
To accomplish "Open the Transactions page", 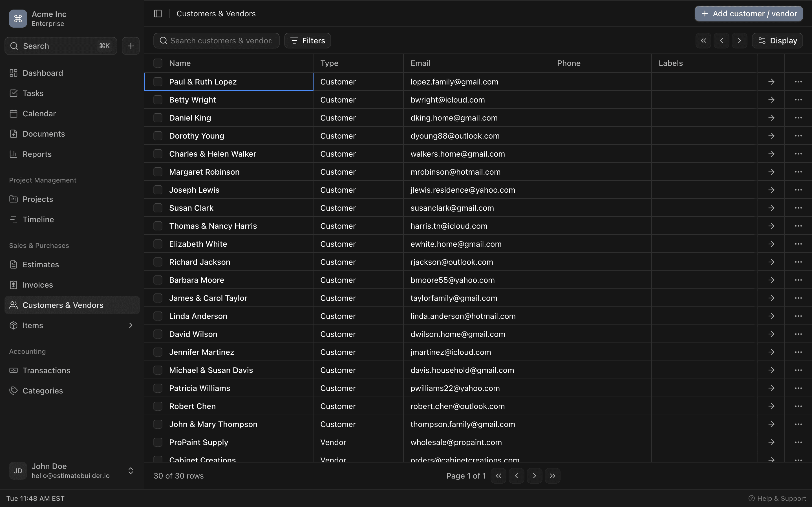I will (46, 370).
